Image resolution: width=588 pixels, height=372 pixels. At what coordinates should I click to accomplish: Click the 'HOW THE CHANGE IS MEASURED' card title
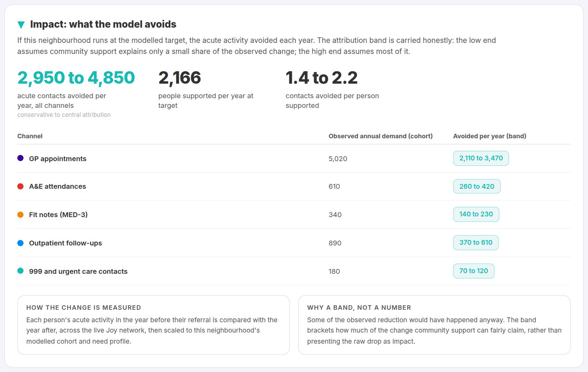pos(84,307)
